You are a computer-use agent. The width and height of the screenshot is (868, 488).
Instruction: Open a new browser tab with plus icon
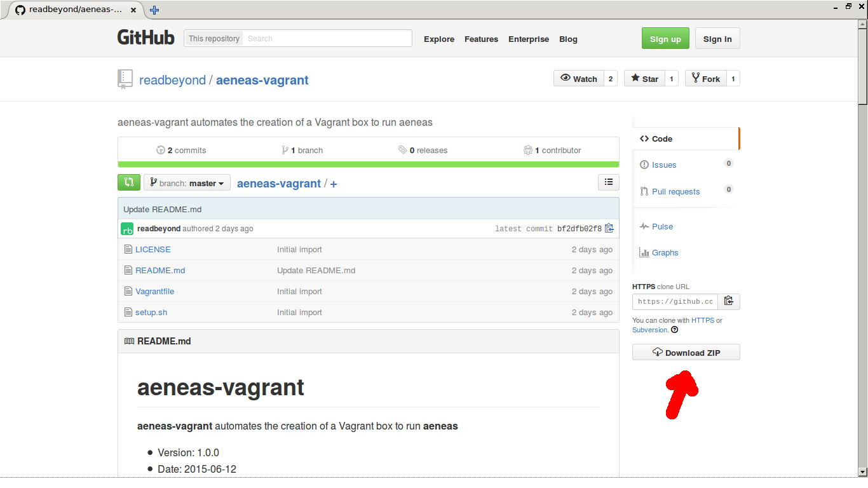coord(154,10)
